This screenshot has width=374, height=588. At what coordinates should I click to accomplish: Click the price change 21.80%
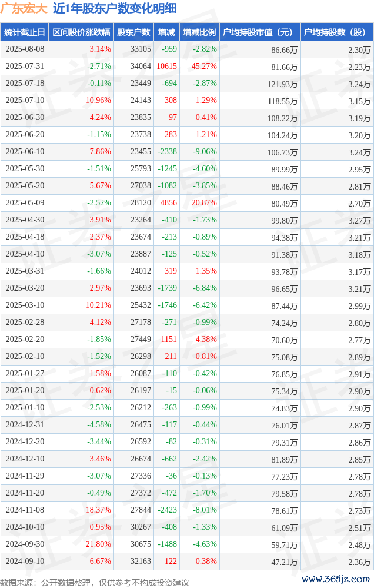(98, 544)
